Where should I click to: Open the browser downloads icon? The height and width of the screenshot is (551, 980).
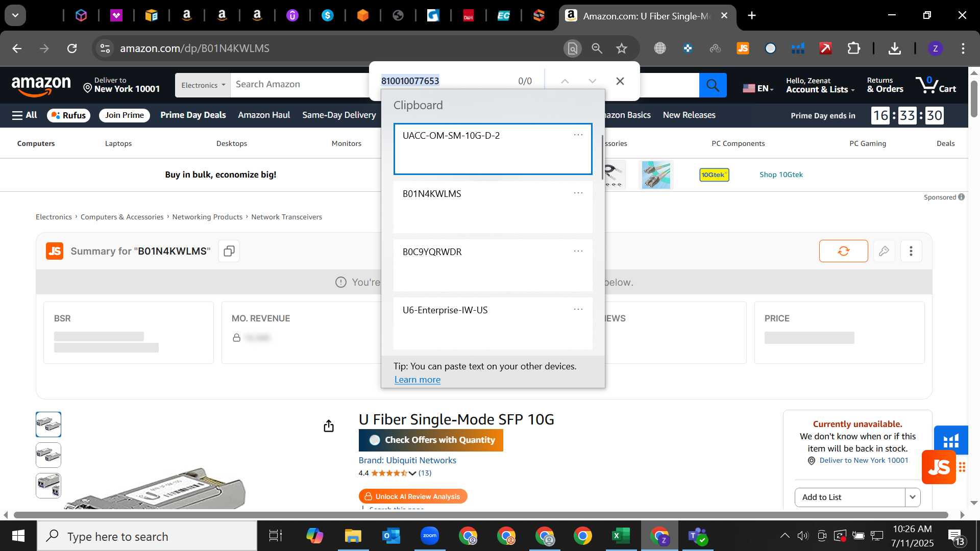click(894, 48)
